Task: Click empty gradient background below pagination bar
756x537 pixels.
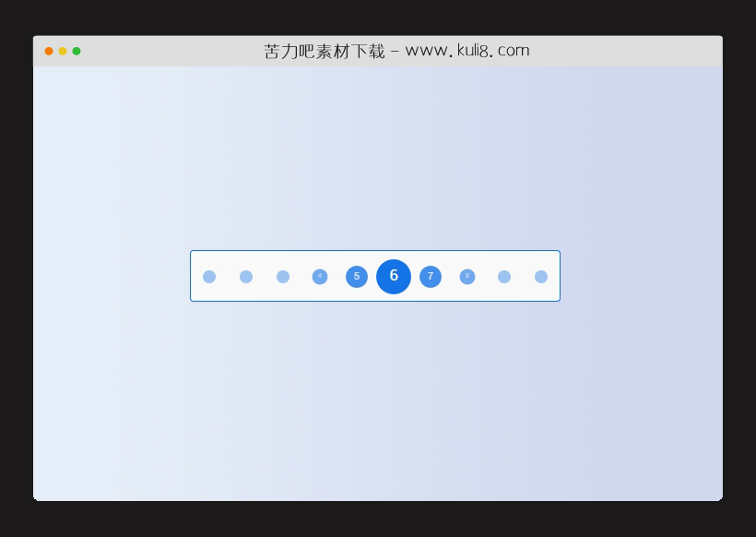Action: 375,400
